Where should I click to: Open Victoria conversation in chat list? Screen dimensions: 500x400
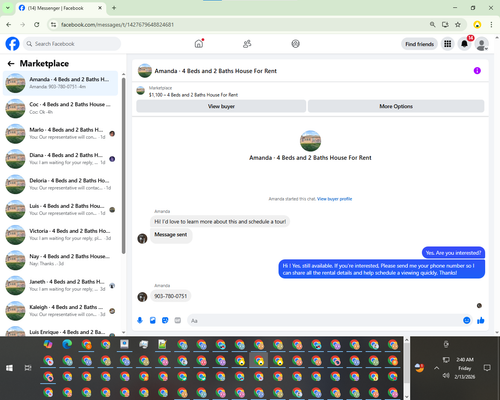click(60, 235)
